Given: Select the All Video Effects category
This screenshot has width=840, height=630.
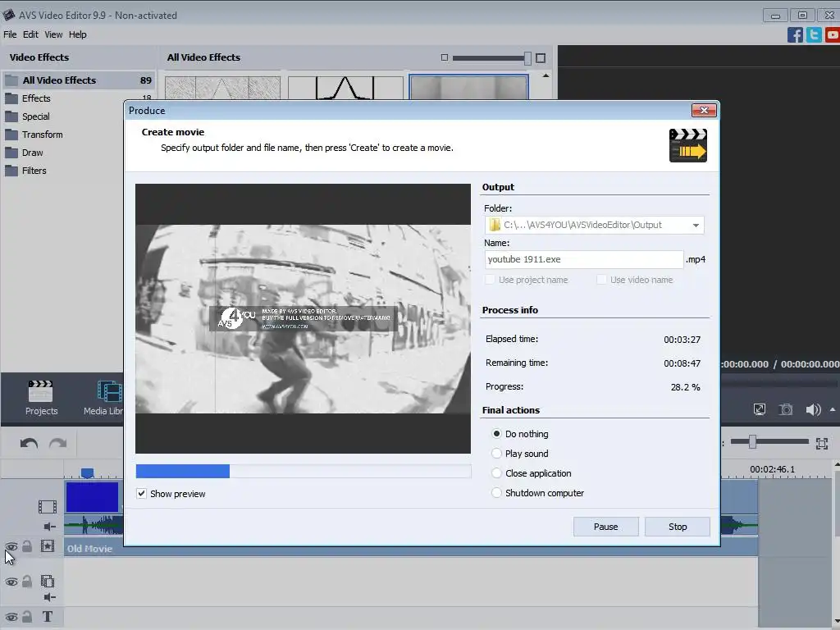Looking at the screenshot, I should coord(79,80).
